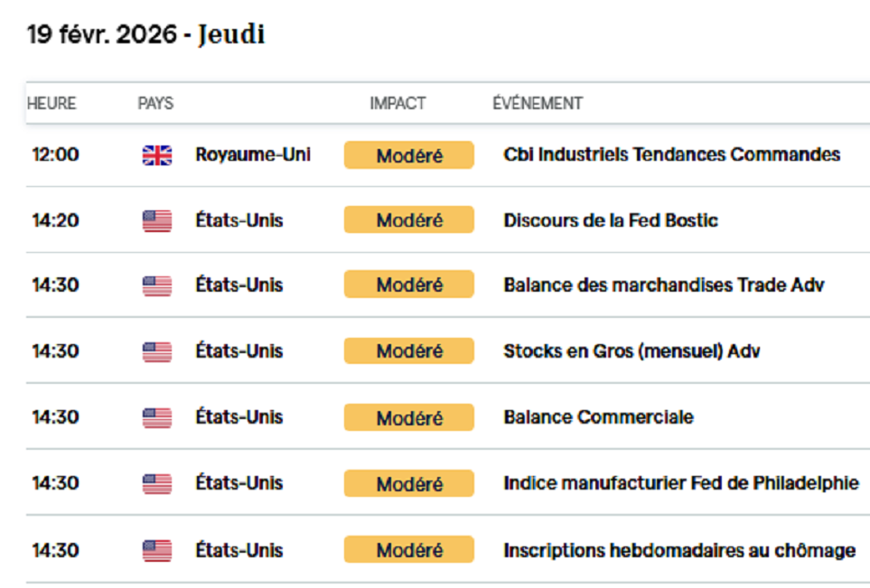This screenshot has width=870, height=588.
Task: Click the US flag in the Philadelphie index row
Action: click(157, 484)
